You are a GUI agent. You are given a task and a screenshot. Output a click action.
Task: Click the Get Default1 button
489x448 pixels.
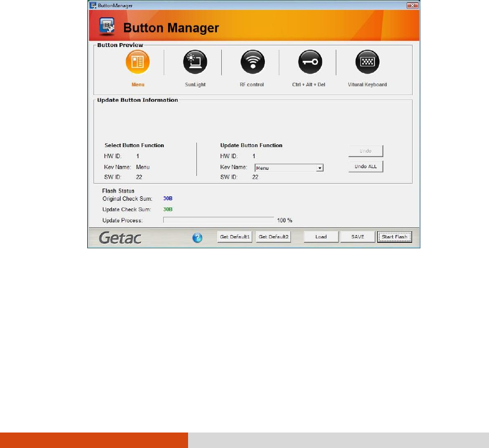pyautogui.click(x=235, y=237)
